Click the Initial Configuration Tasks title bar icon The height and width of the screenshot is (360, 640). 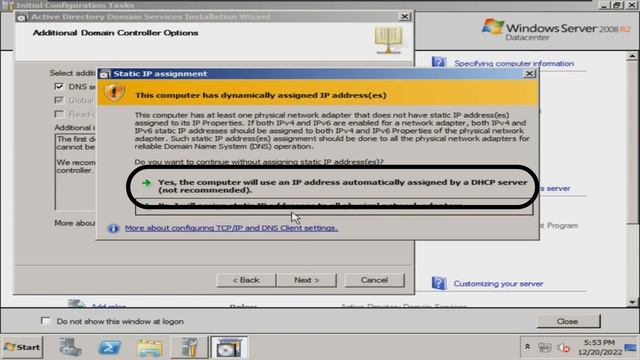(8, 5)
